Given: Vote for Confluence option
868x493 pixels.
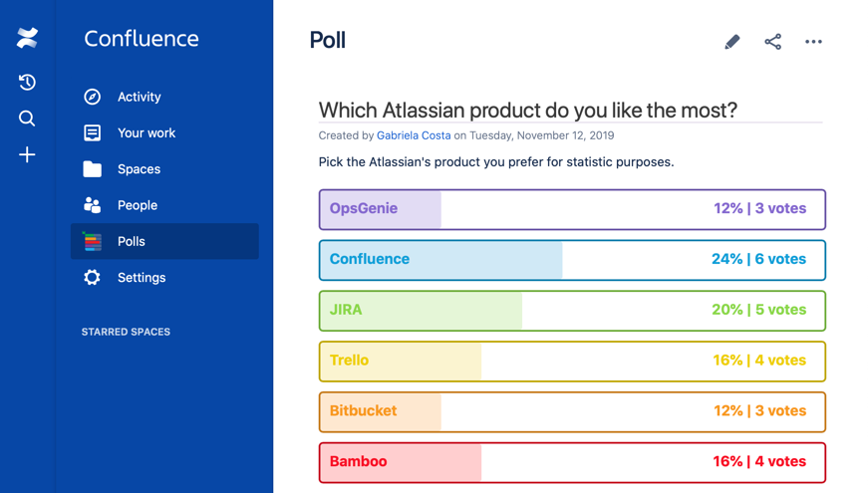Looking at the screenshot, I should pos(572,260).
